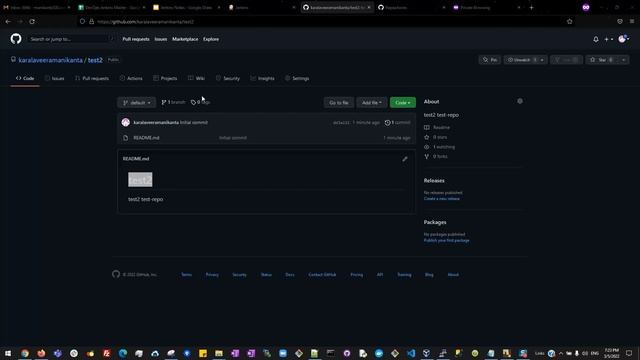
Task: Open the plus create-new dropdown
Action: [x=609, y=39]
